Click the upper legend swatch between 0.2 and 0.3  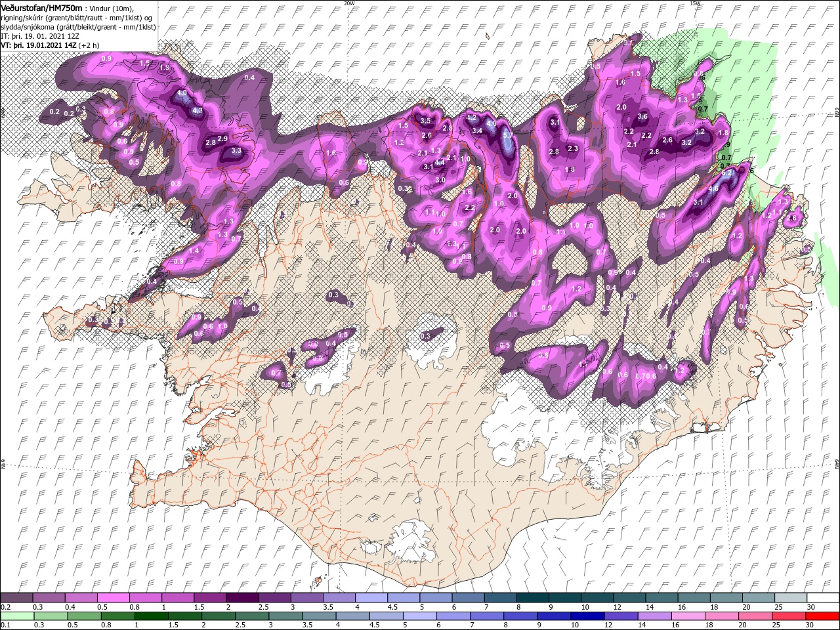click(x=18, y=598)
